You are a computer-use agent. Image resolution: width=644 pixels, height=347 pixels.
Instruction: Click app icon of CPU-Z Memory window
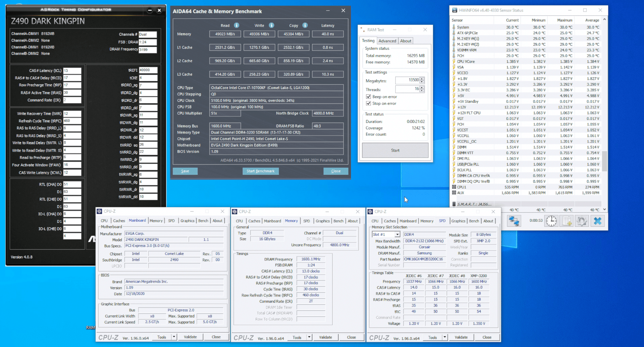(x=235, y=212)
